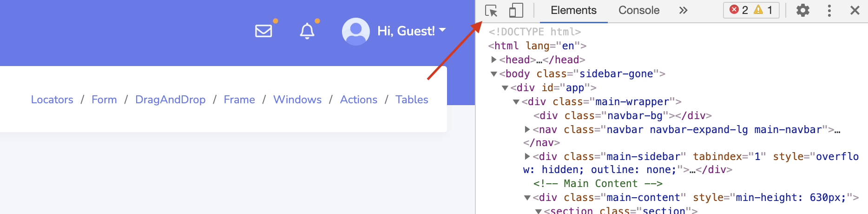Click the yellow warning count badge
The image size is (868, 214).
tap(763, 10)
